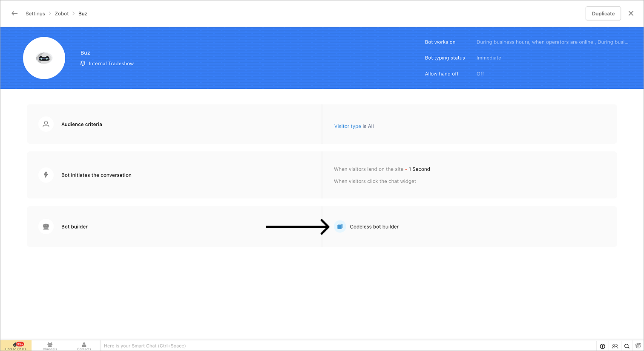Click the Codeless bot builder blue icon
The width and height of the screenshot is (644, 351).
tap(340, 226)
